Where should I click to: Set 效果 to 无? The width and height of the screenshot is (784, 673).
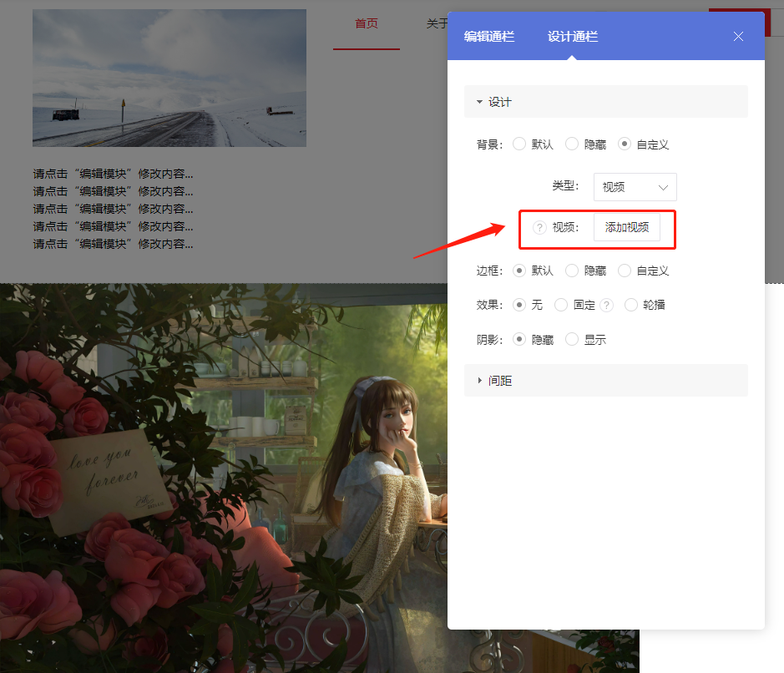point(519,305)
